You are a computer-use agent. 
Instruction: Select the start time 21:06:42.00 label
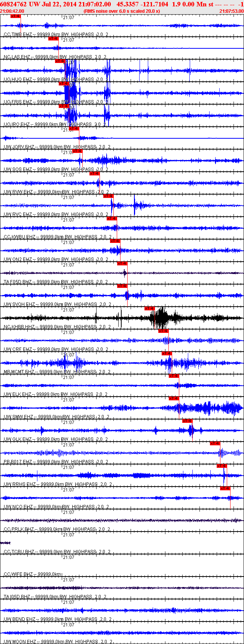pyautogui.click(x=12, y=11)
